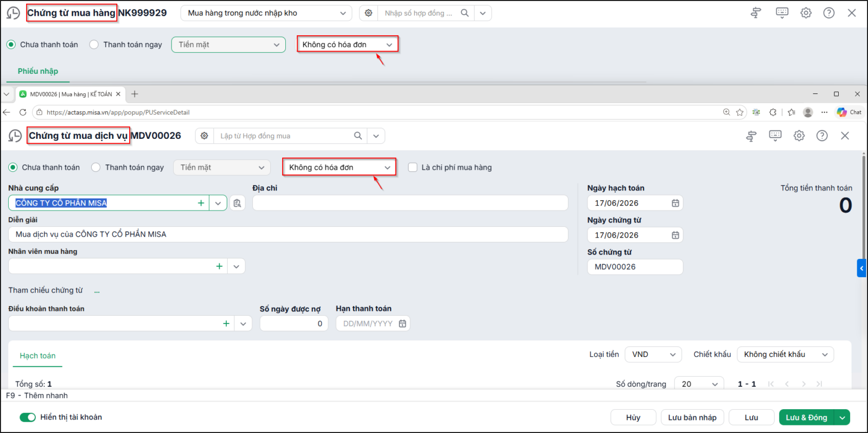
Task: Expand Điều khoản thanh toán dropdown arrow
Action: pyautogui.click(x=243, y=323)
